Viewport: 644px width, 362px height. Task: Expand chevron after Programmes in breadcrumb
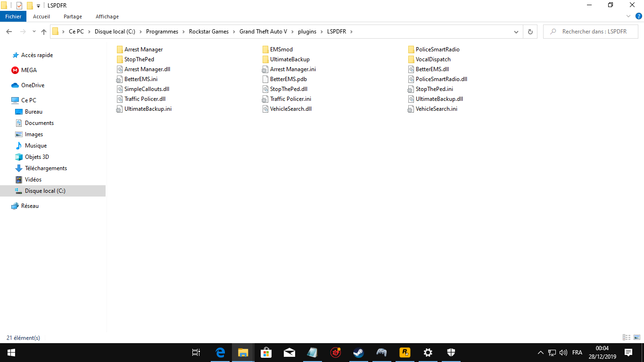pos(183,32)
